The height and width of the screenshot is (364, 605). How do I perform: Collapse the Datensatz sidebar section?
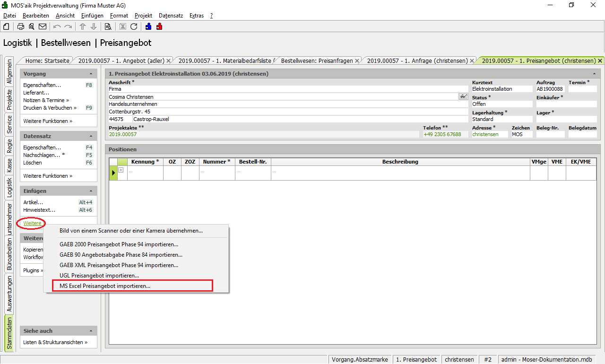pos(91,136)
